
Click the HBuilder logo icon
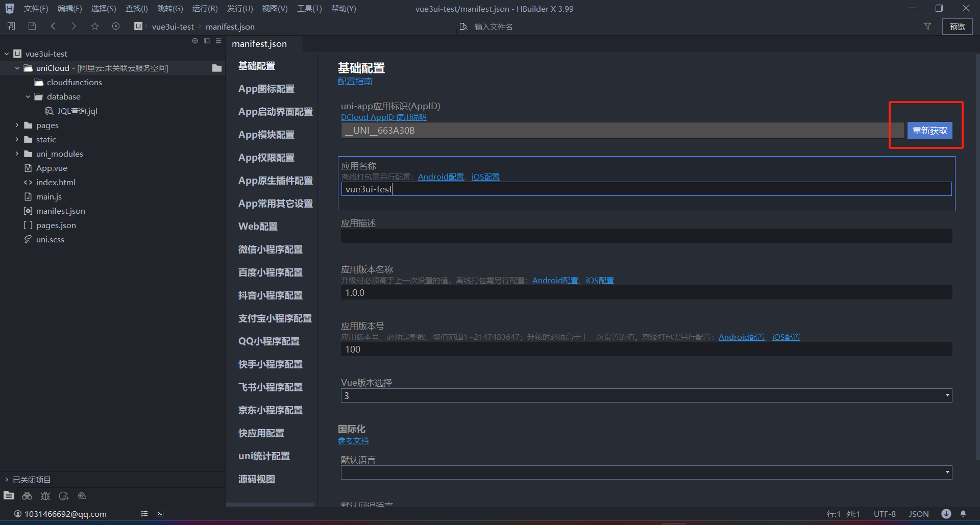point(10,9)
